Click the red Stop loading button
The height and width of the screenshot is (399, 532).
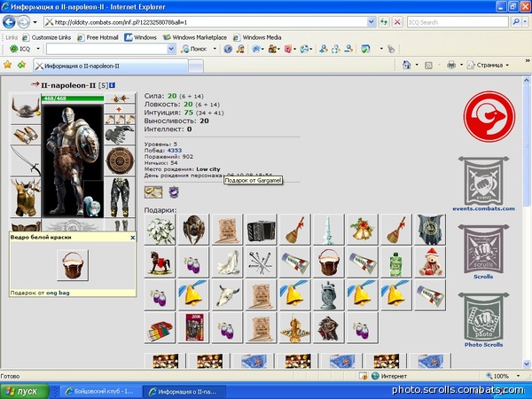[397, 22]
